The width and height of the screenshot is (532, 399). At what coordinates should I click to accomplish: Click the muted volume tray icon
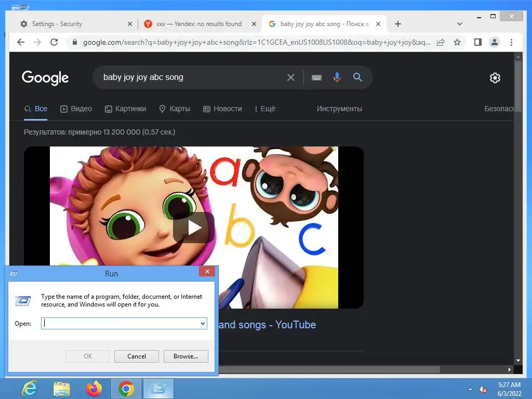(x=483, y=390)
